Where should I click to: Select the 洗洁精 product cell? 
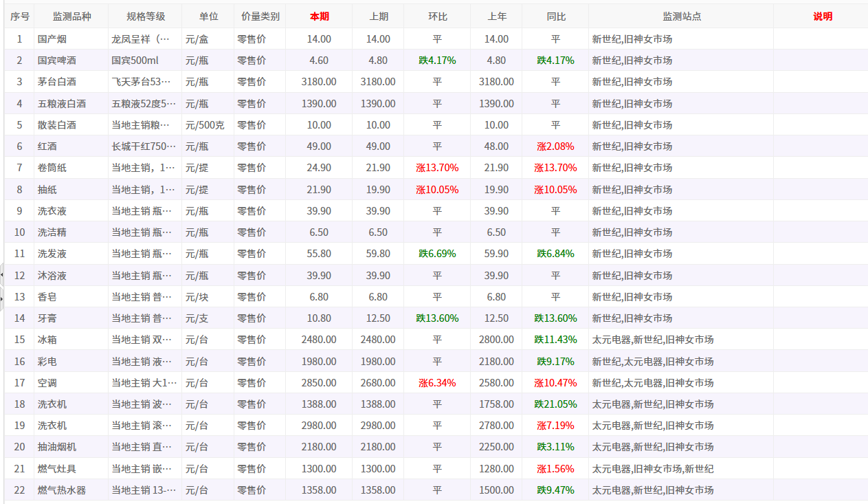(71, 232)
